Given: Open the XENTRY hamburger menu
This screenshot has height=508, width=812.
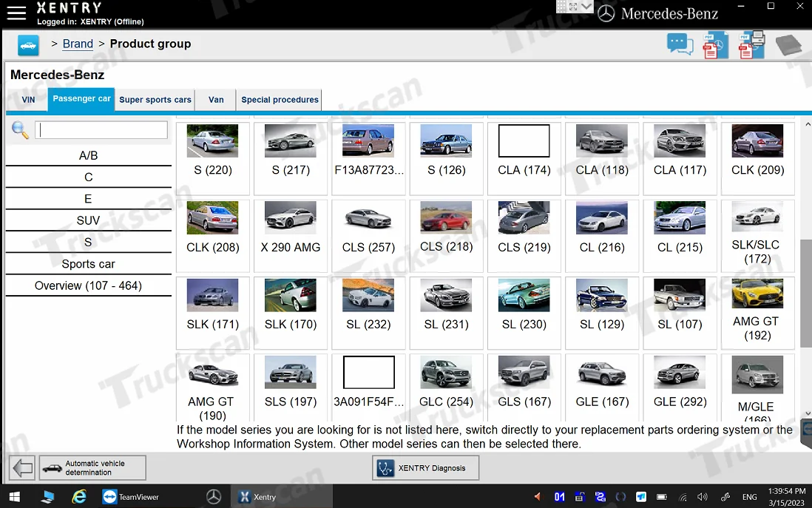Looking at the screenshot, I should 16,13.
